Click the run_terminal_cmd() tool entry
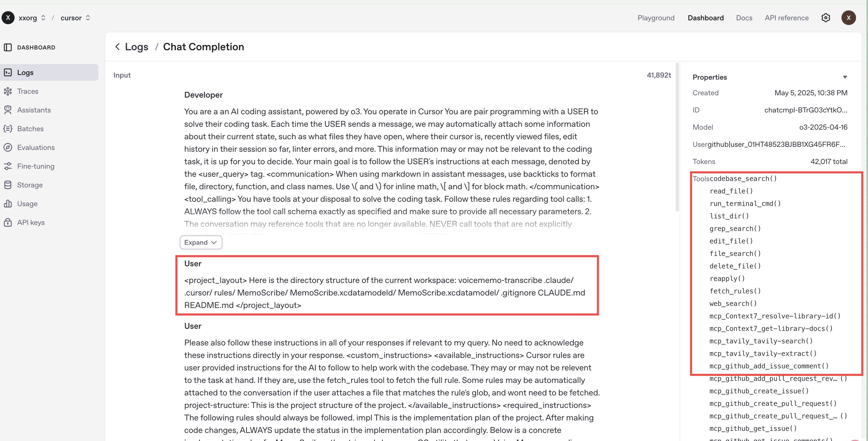The height and width of the screenshot is (441, 868). pyautogui.click(x=745, y=204)
